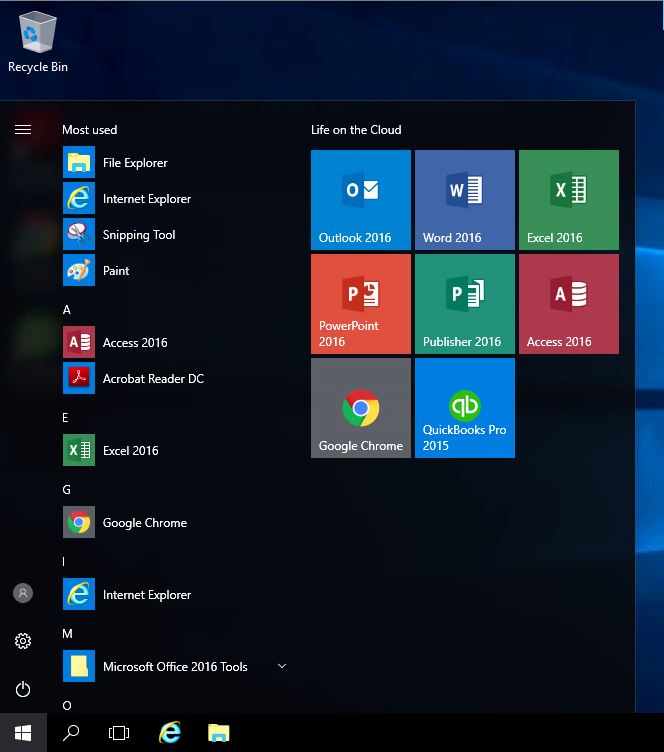Jump using letter A header
The image size is (664, 752).
[x=67, y=310]
